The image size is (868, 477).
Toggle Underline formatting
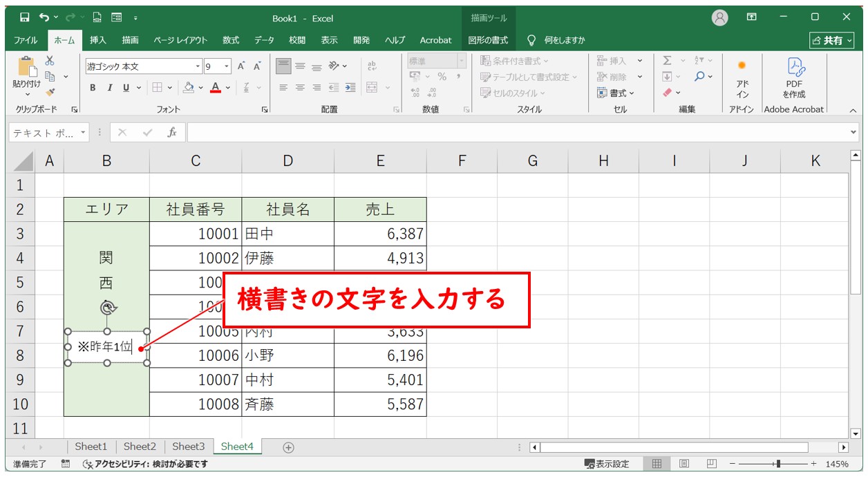[x=126, y=88]
